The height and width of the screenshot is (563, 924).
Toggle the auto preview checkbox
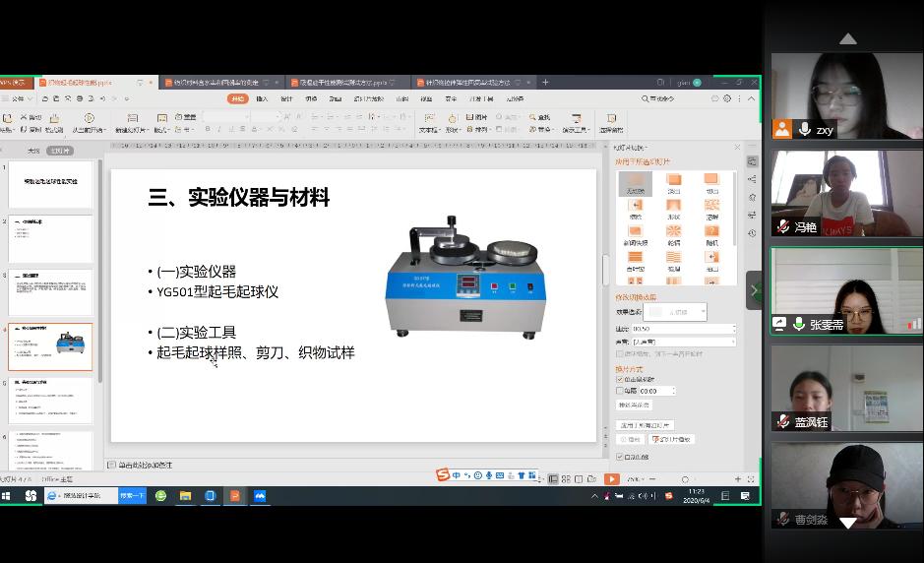coord(619,457)
